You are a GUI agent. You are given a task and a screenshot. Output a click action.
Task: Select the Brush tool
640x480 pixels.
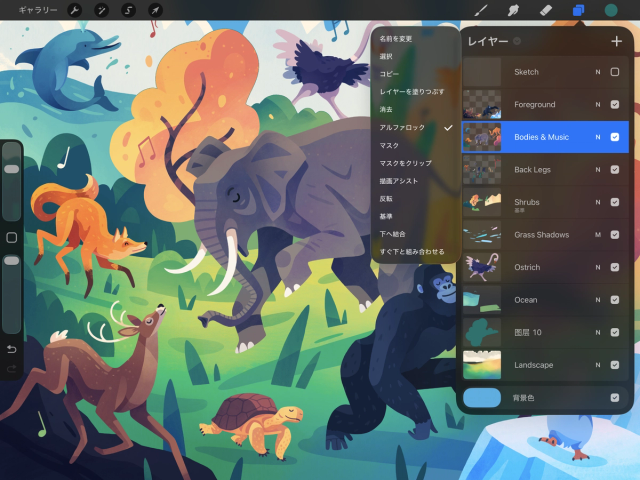pos(481,10)
